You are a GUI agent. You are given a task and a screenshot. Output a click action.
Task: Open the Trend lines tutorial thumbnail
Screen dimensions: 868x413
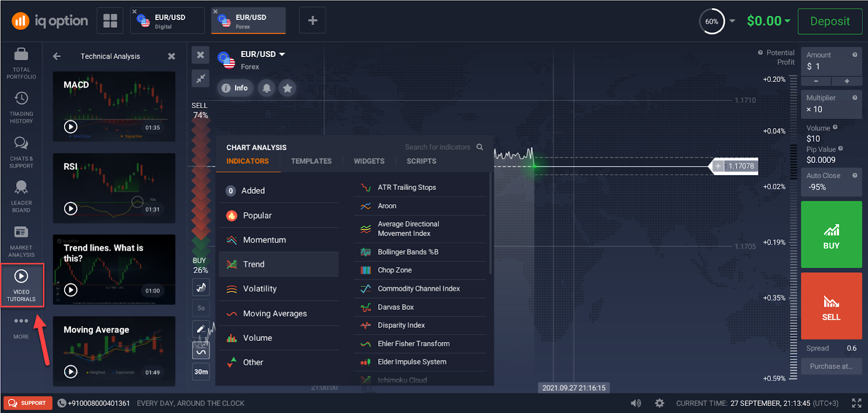[x=114, y=270]
